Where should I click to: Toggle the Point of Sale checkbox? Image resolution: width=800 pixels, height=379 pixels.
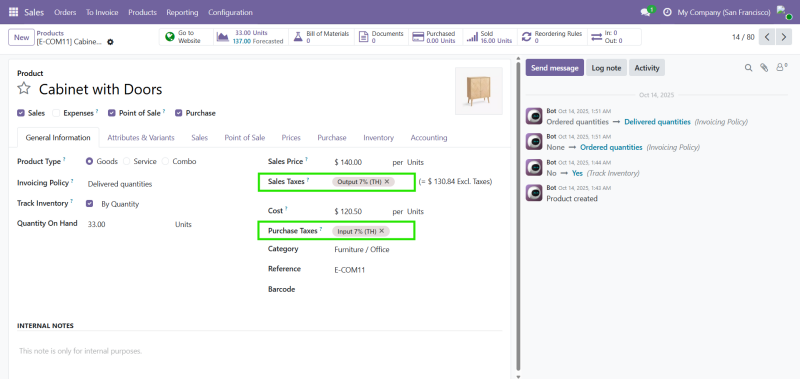[112, 113]
